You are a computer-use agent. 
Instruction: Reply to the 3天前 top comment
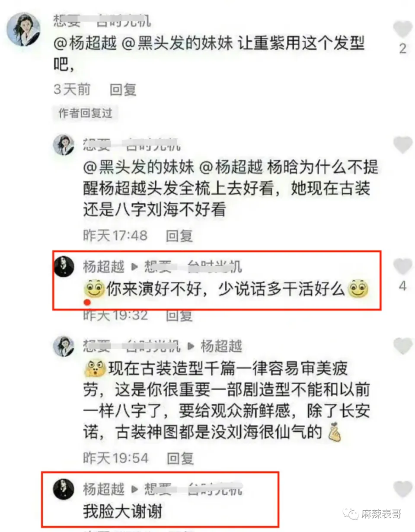click(123, 90)
